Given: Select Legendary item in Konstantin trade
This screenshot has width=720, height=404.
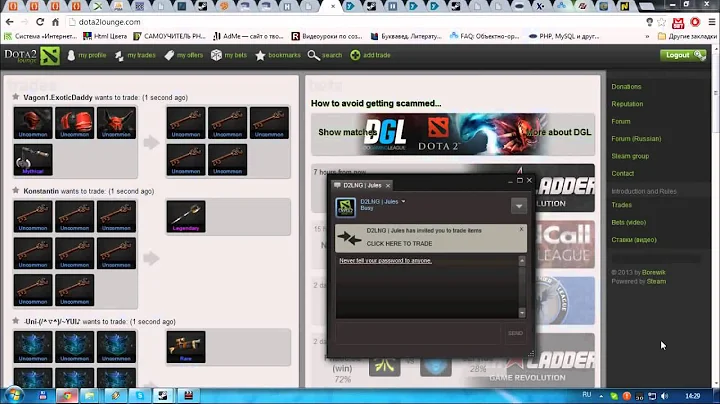Looking at the screenshot, I should click(x=186, y=216).
